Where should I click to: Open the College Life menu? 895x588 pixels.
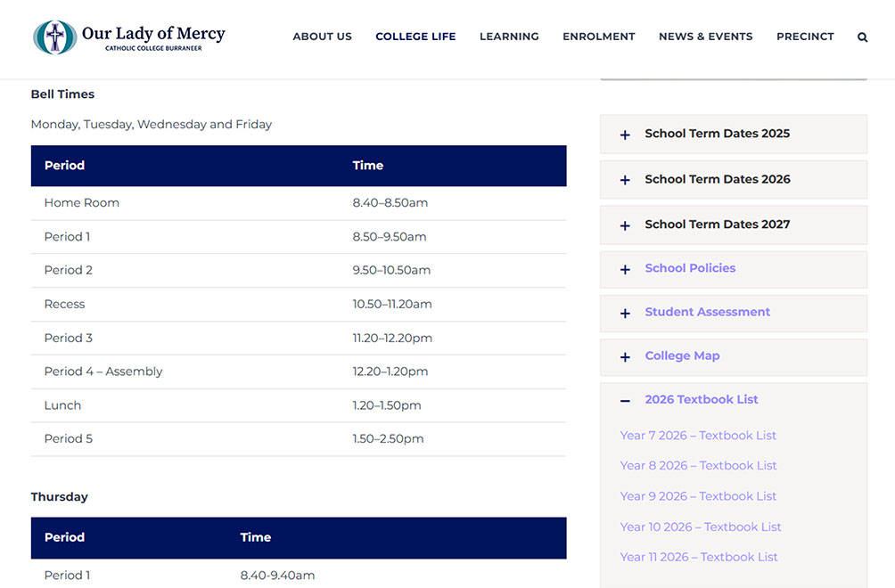click(x=415, y=37)
